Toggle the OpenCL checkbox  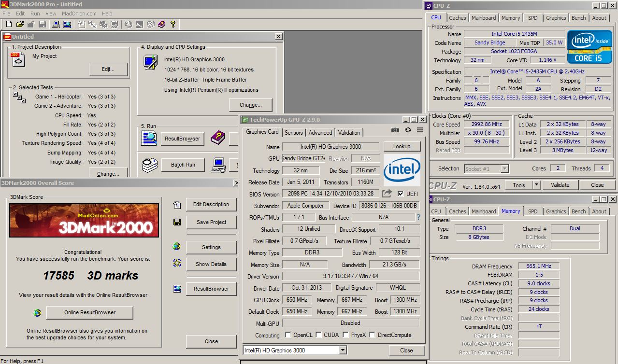click(288, 335)
